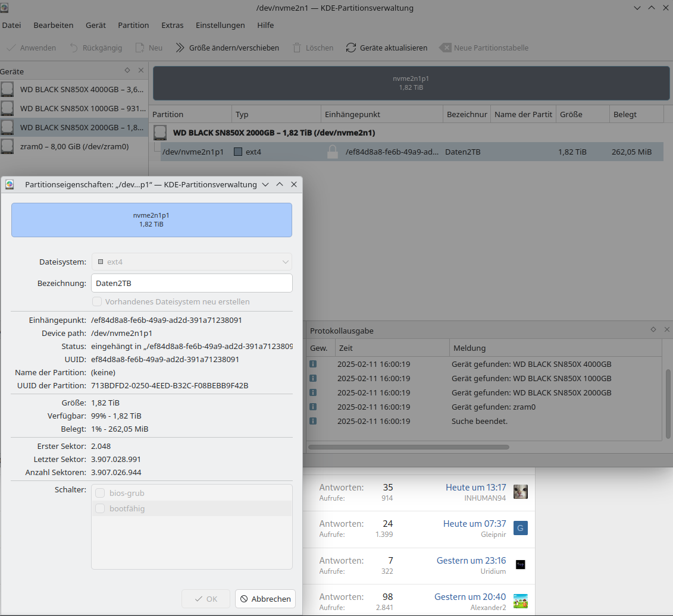673x616 pixels.
Task: Open the Gerät menu
Action: 96,26
